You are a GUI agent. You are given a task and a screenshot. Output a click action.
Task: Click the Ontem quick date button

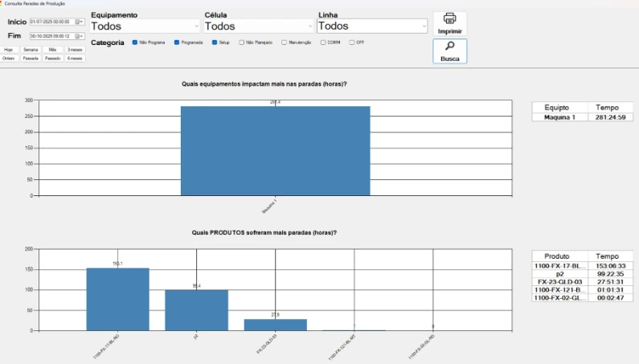click(x=9, y=58)
